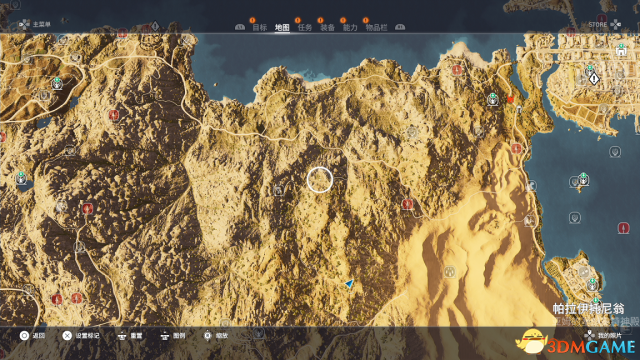
Task: Open the 物品栏 (Inventory) tab
Action: (x=376, y=27)
